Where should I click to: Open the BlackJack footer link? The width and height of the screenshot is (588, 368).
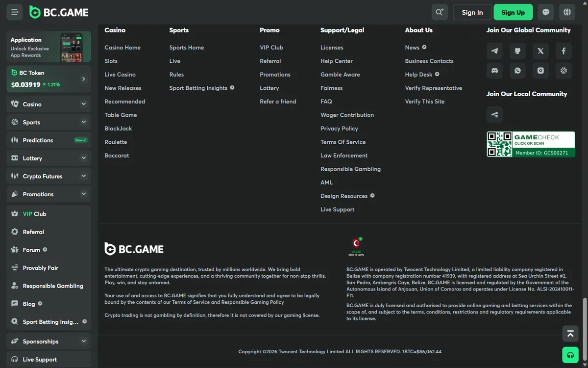click(x=119, y=129)
